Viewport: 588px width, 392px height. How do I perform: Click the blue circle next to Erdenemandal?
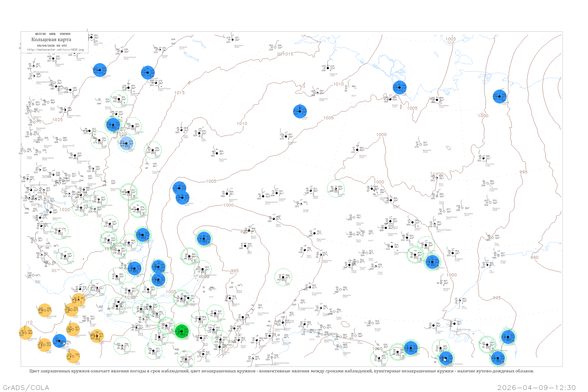pyautogui.click(x=60, y=341)
